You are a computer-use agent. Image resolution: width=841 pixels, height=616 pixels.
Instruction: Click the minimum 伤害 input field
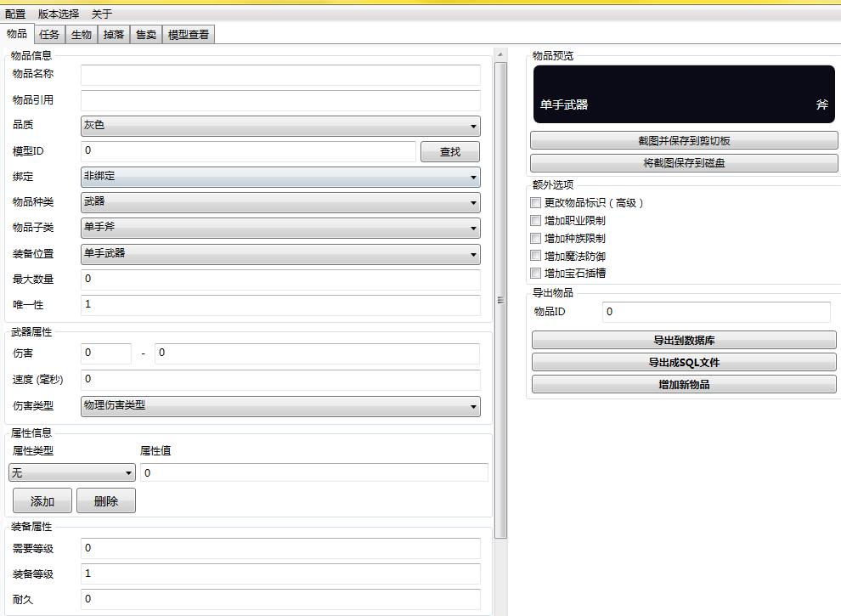coord(106,353)
